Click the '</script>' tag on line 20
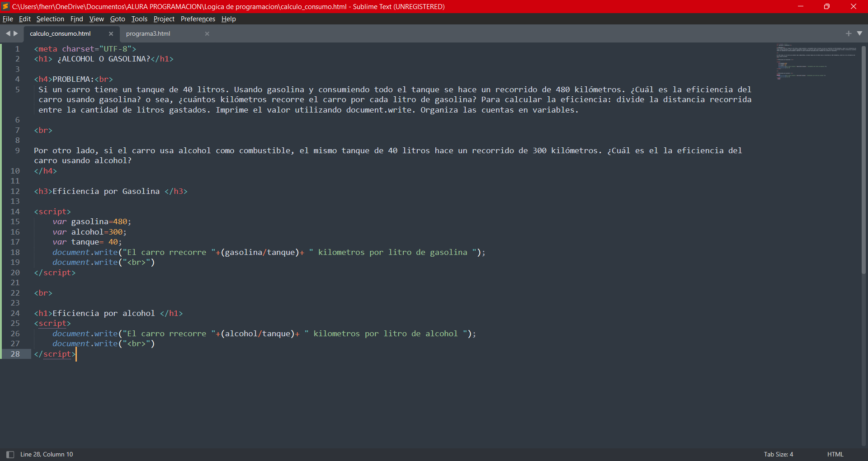 [x=55, y=273]
